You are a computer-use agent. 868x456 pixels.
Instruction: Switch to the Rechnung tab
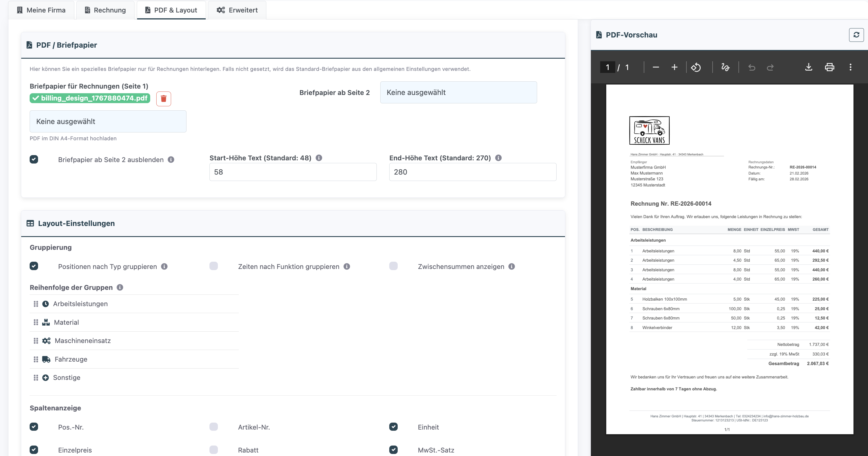pos(105,10)
